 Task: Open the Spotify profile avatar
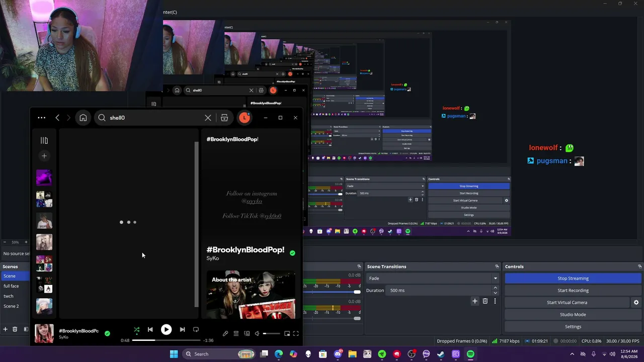click(x=244, y=118)
